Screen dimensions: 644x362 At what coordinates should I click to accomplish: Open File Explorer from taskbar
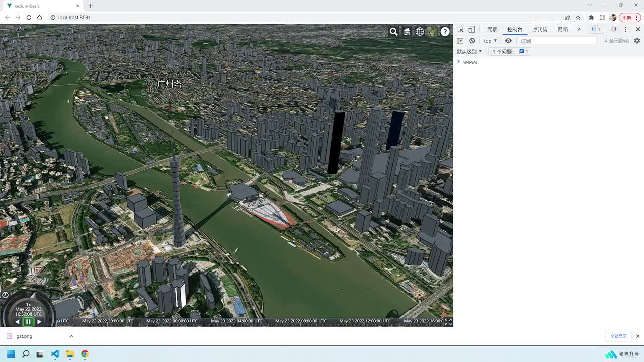coord(70,354)
